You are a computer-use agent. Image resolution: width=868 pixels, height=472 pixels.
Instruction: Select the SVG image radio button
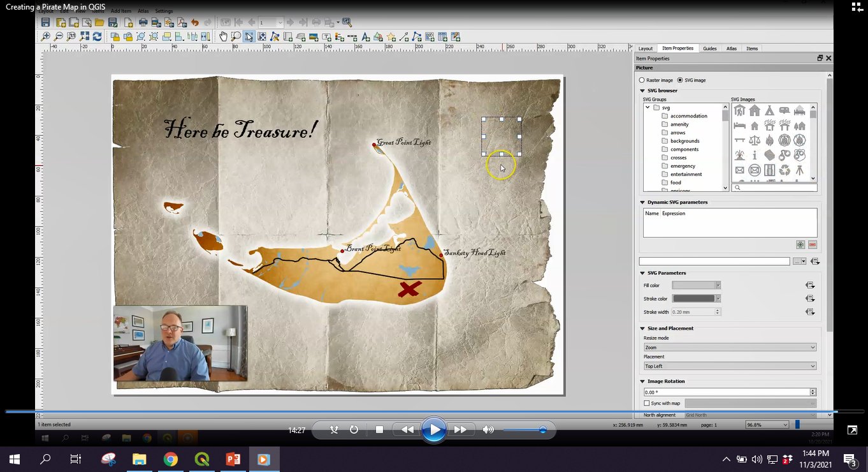point(680,80)
